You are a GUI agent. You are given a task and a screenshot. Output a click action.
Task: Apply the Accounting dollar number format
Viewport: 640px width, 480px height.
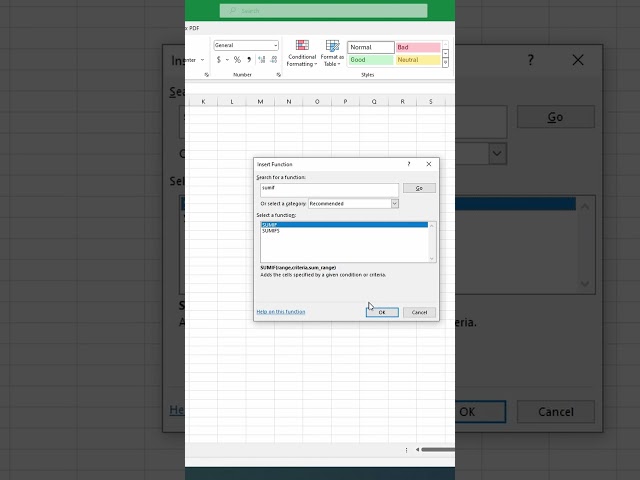pyautogui.click(x=219, y=60)
